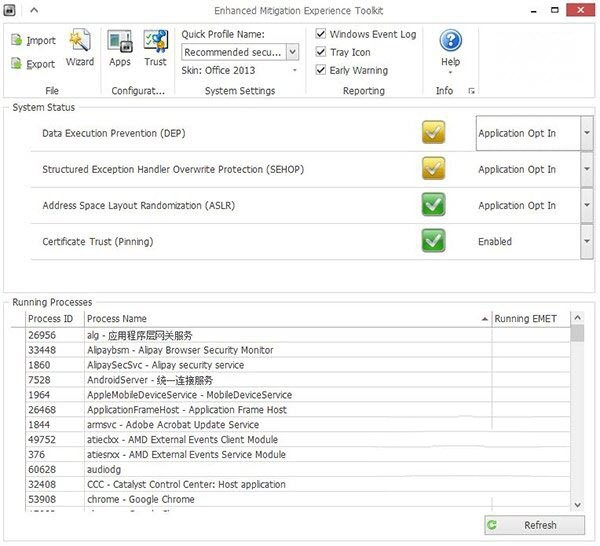Toggle the Tray Icon checkbox

pos(321,52)
